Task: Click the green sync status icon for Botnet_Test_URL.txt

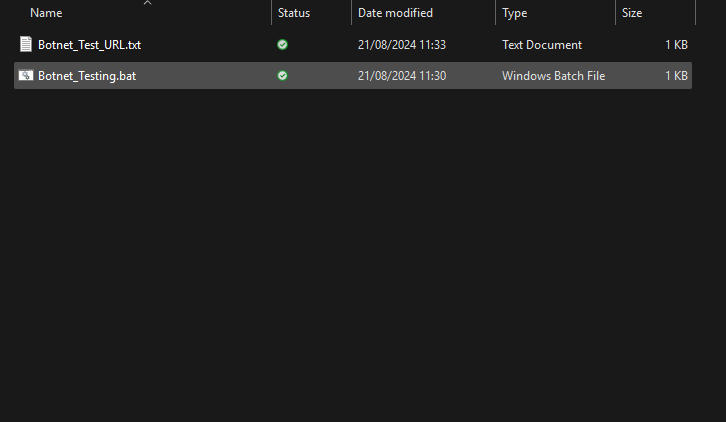Action: pyautogui.click(x=282, y=44)
